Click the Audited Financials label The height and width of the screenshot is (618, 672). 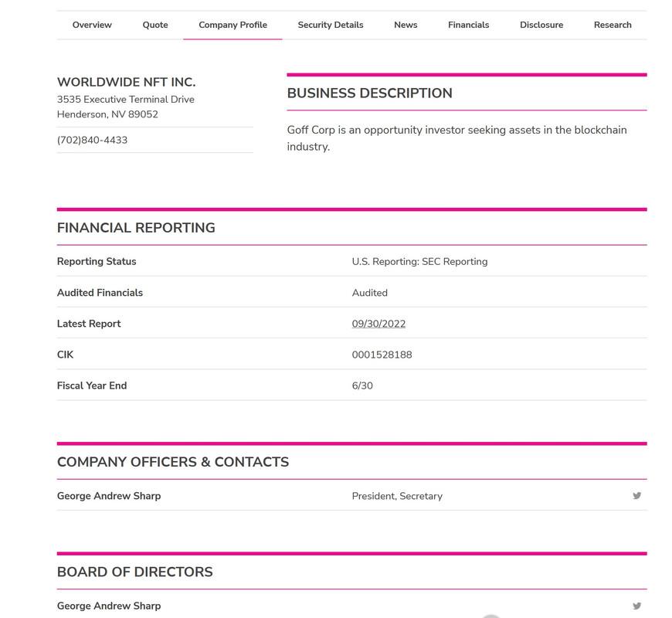[x=100, y=293]
